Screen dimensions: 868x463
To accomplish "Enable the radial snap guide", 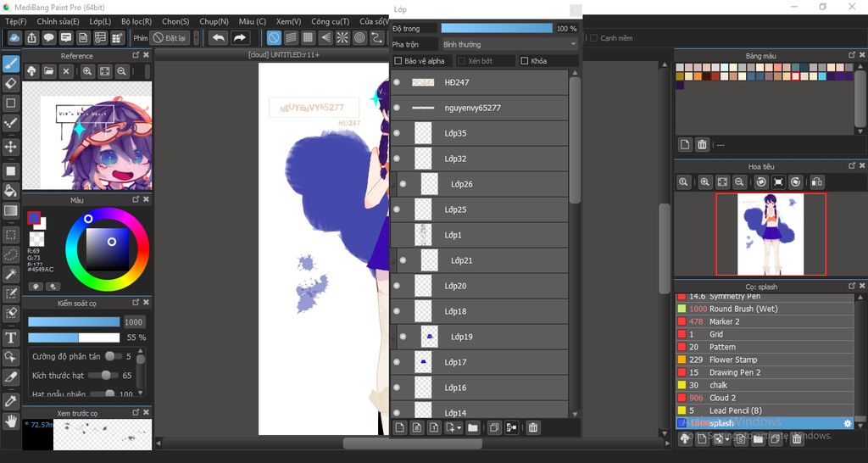I will click(x=342, y=37).
